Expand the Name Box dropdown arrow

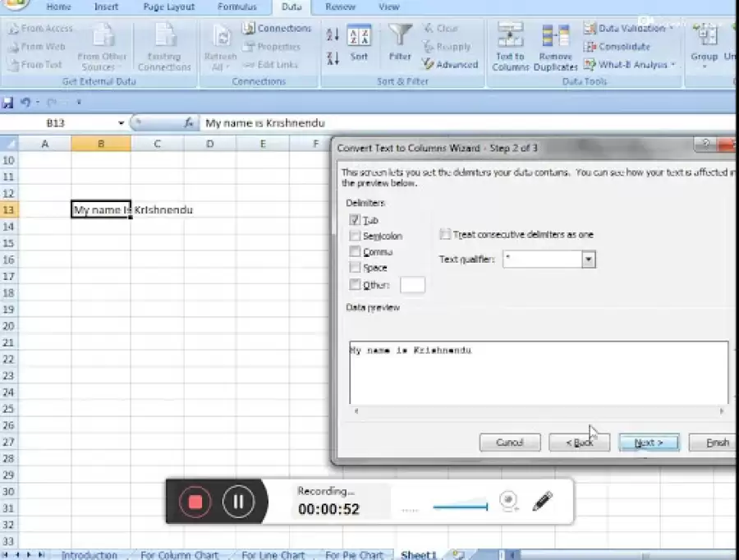click(122, 123)
